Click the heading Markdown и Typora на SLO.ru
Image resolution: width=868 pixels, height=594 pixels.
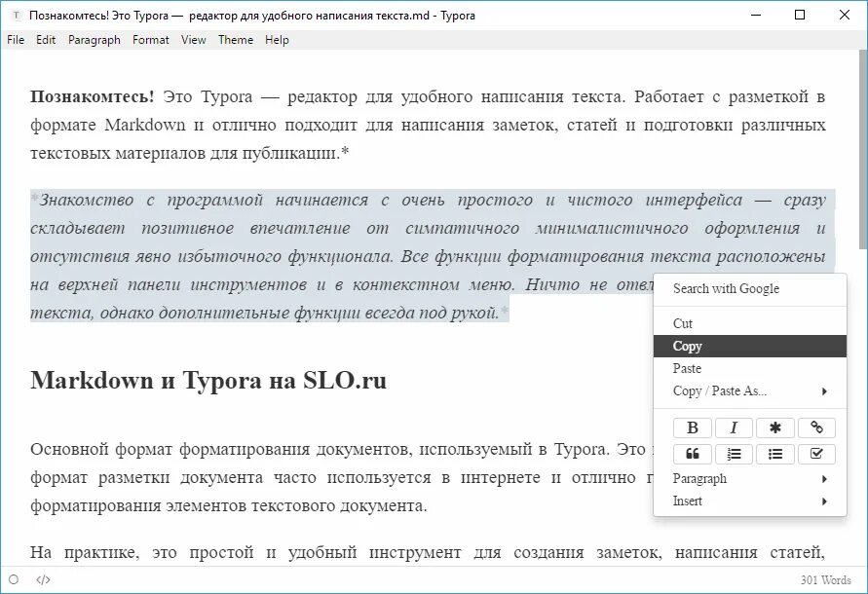(208, 381)
